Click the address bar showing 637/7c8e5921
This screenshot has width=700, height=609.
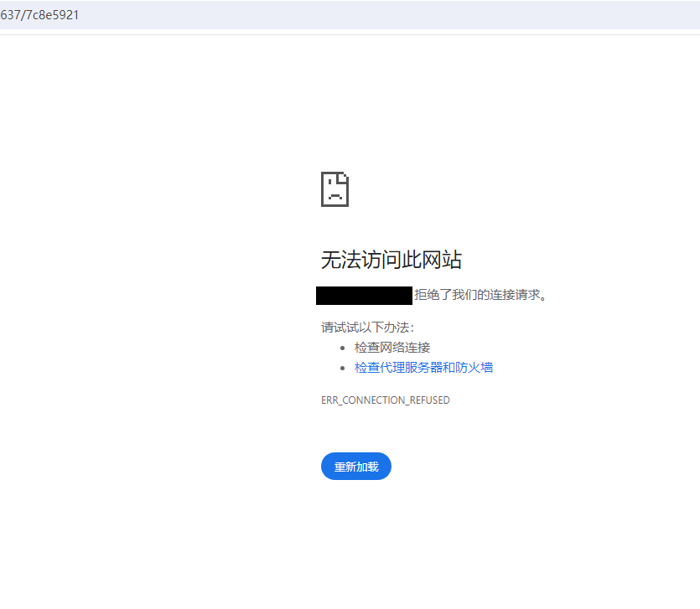pyautogui.click(x=350, y=15)
